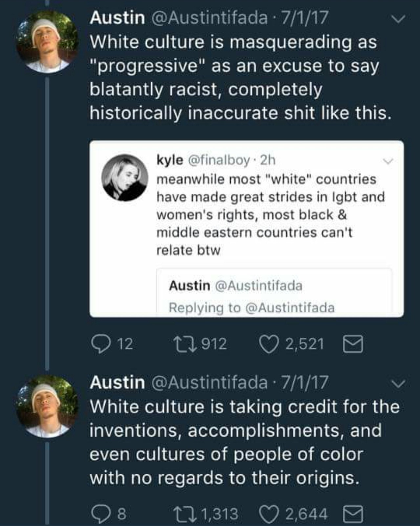Viewport: 420px width, 526px height.
Task: Retweet the tweet with 912 retweets
Action: click(184, 344)
